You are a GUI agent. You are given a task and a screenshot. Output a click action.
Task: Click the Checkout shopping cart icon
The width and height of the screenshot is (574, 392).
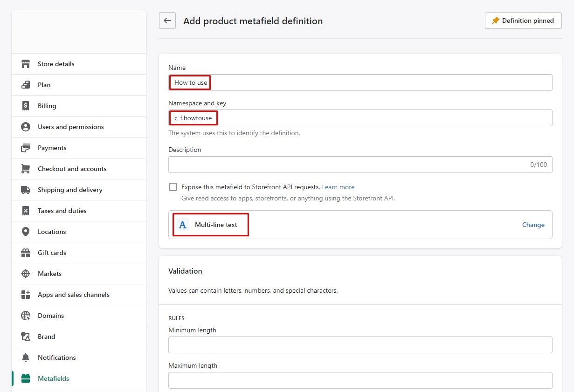(26, 169)
